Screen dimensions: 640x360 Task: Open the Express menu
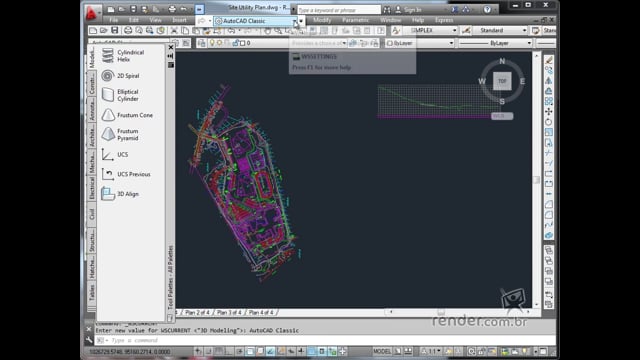tap(444, 20)
